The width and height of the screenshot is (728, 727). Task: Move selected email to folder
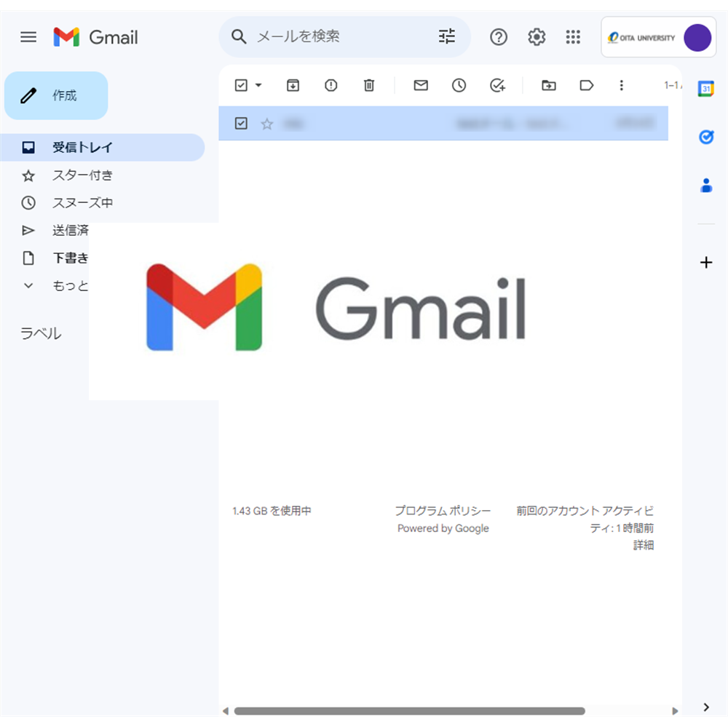[x=548, y=85]
